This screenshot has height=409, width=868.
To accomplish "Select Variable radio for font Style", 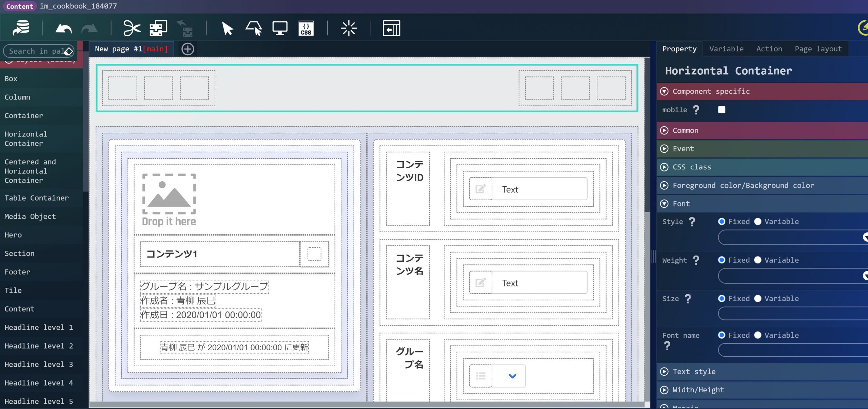I will (x=758, y=222).
